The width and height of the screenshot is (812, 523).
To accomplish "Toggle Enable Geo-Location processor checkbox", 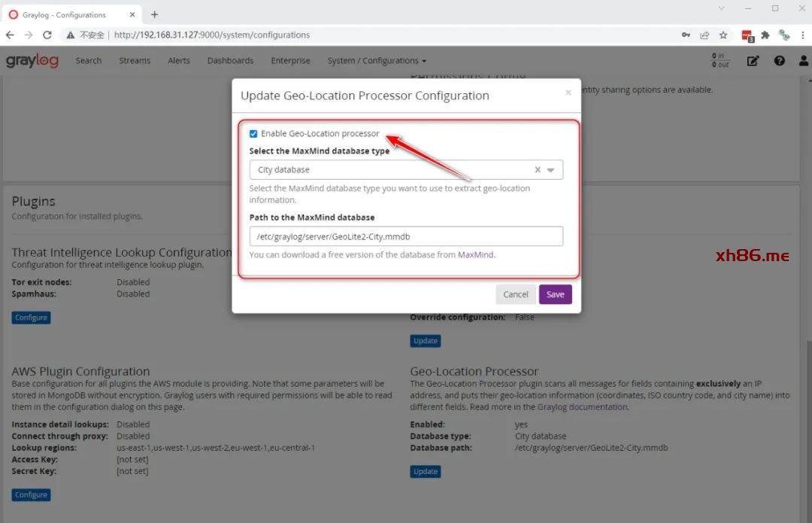I will tap(253, 134).
